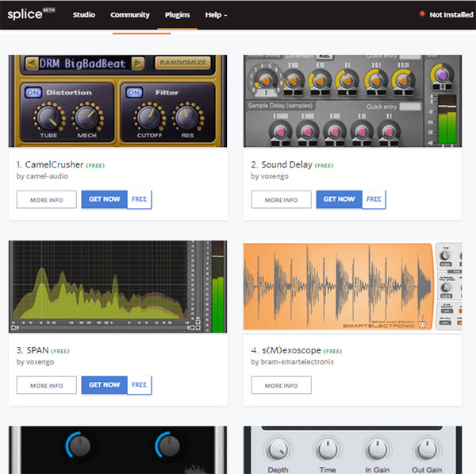Click Get Now for Sound Delay

click(x=339, y=199)
